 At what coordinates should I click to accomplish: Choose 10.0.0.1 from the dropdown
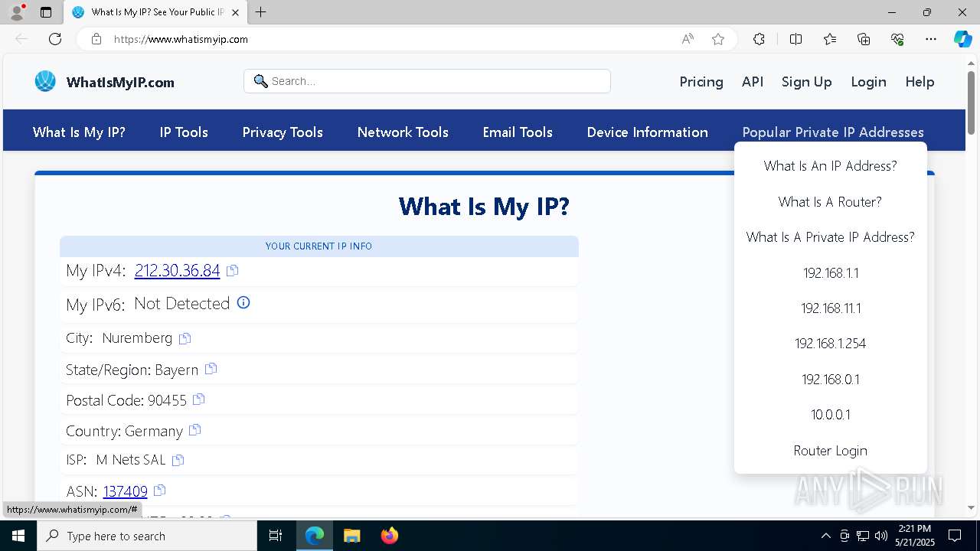pyautogui.click(x=830, y=415)
